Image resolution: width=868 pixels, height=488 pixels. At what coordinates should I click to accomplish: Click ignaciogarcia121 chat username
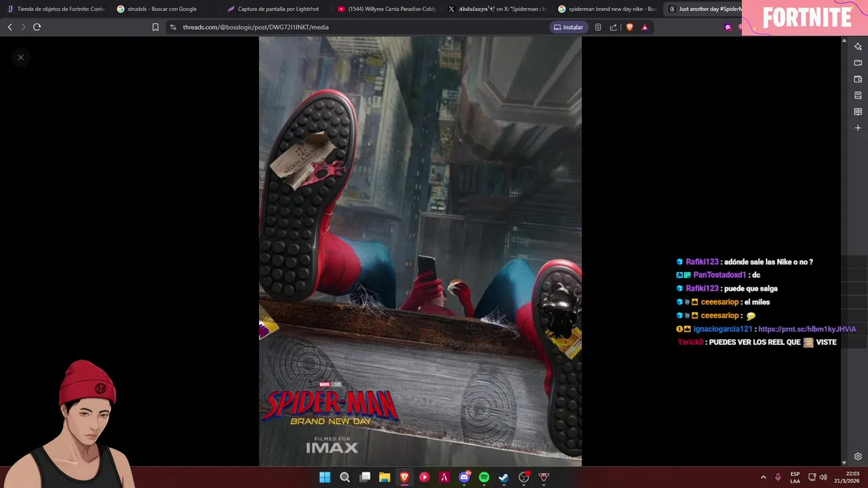pyautogui.click(x=723, y=329)
